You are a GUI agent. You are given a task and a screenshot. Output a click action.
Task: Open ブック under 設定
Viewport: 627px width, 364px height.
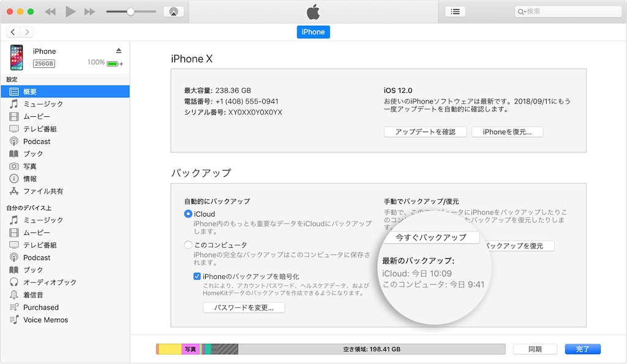click(65, 154)
